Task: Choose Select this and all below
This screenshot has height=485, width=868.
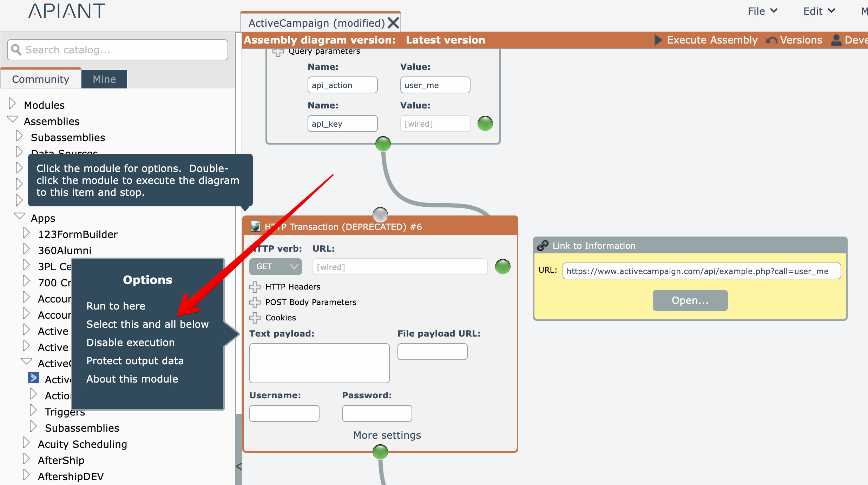Action: coord(147,324)
